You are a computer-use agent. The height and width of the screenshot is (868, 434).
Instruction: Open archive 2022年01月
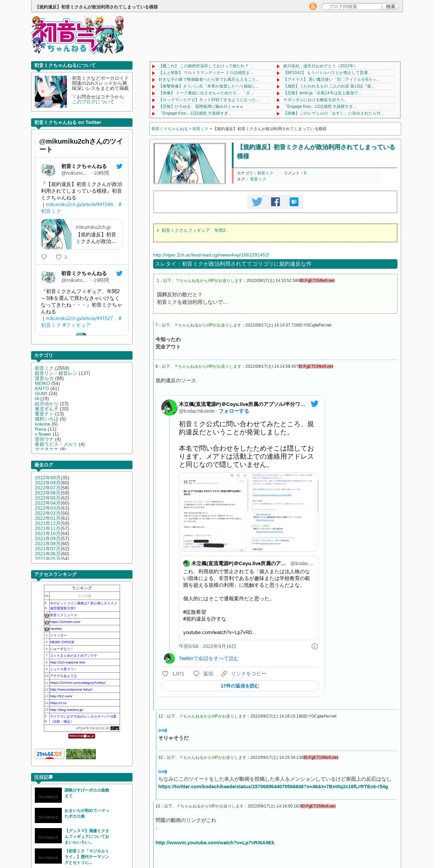[x=47, y=518]
